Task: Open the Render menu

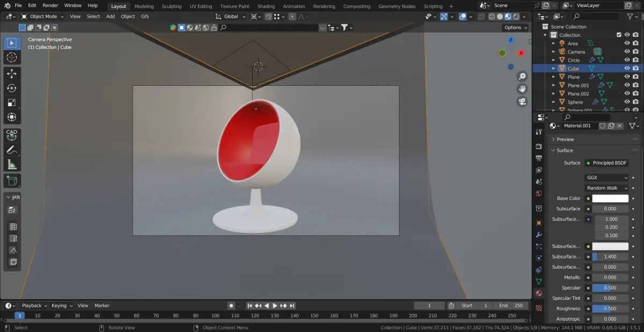Action: click(x=50, y=5)
